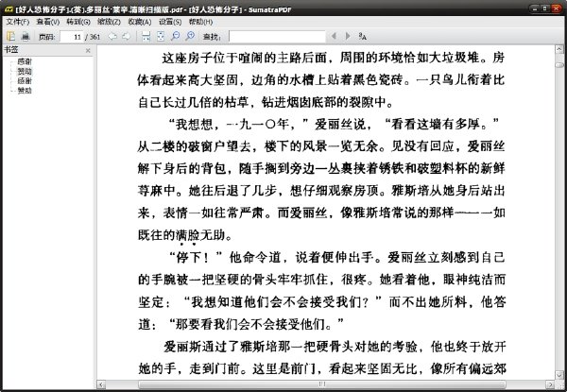The height and width of the screenshot is (392, 567).
Task: Click the Find Next arrow icon
Action: [348, 36]
